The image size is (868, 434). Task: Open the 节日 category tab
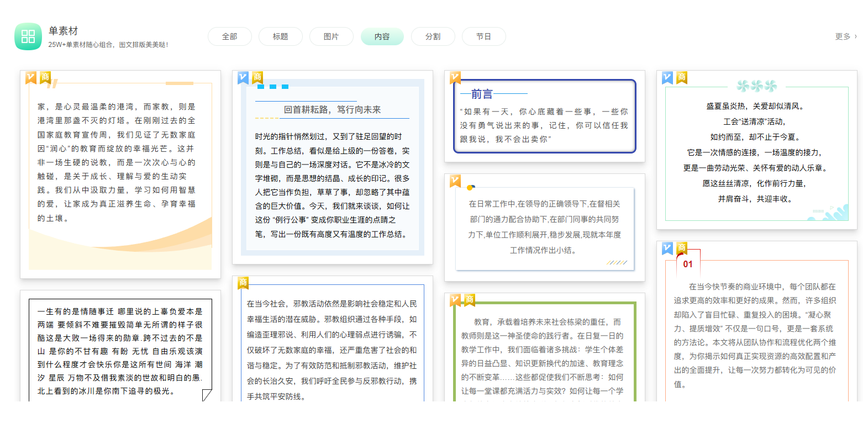point(484,36)
